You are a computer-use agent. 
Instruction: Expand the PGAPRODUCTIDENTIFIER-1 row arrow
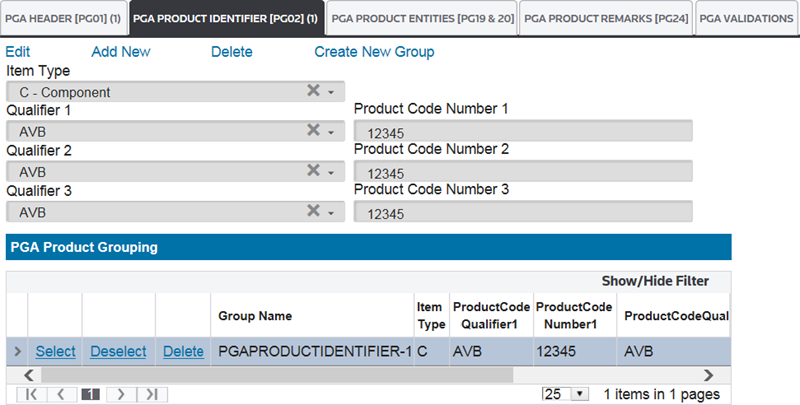tap(16, 351)
